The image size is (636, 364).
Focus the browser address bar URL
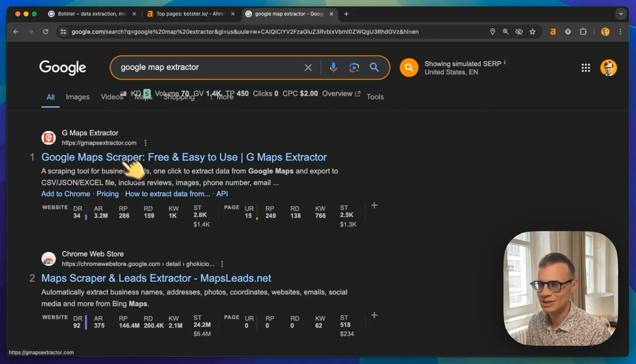[245, 32]
